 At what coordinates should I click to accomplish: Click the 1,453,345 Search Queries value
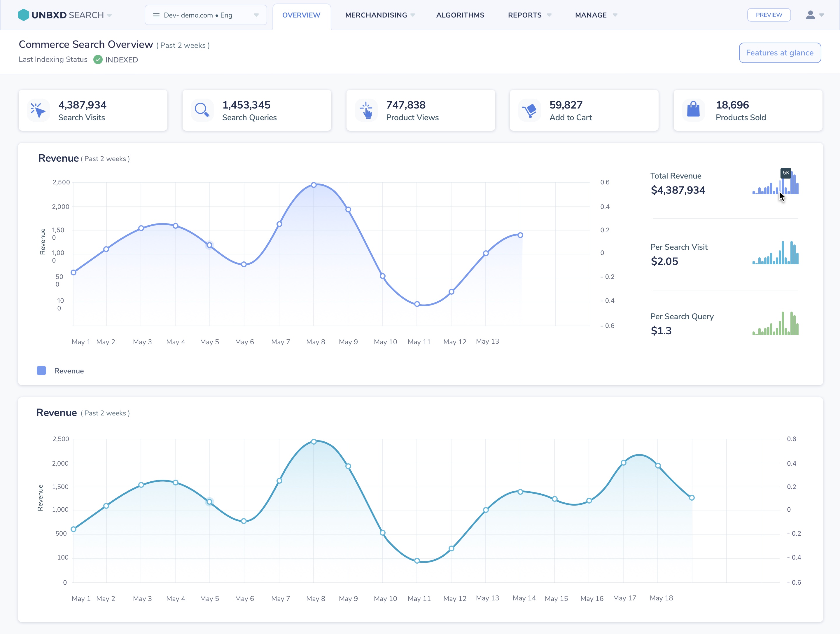246,105
